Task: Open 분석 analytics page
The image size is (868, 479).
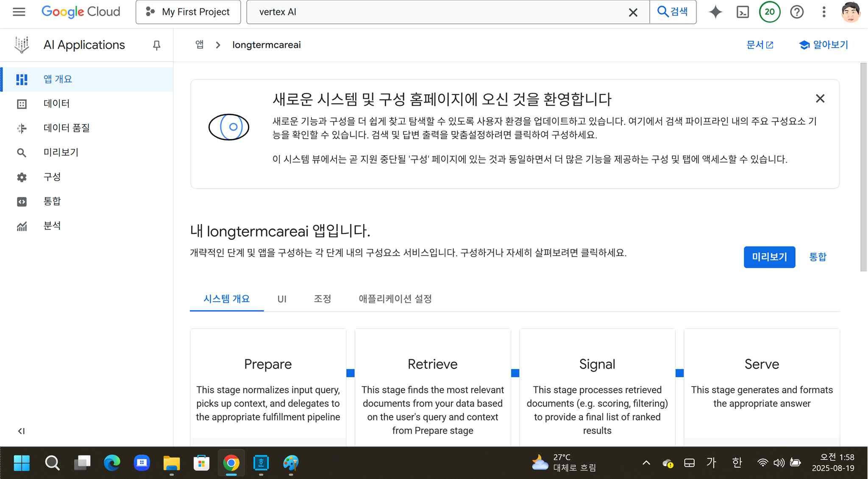Action: coord(52,226)
